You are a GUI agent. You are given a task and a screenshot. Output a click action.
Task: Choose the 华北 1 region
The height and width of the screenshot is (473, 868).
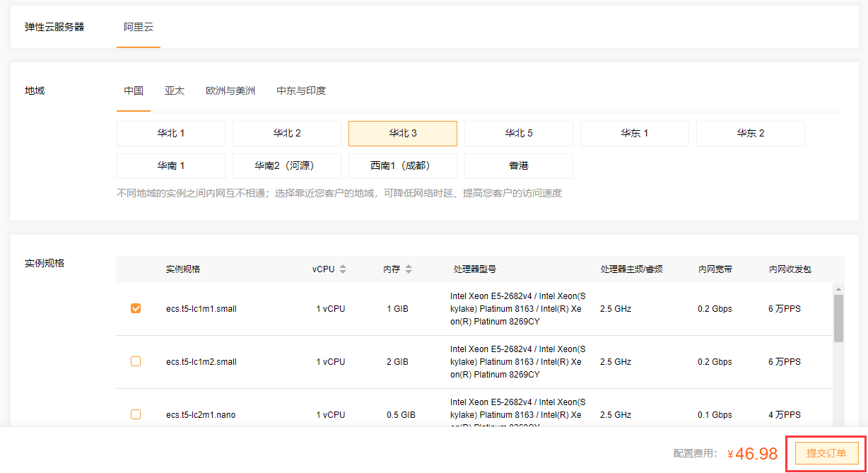171,134
